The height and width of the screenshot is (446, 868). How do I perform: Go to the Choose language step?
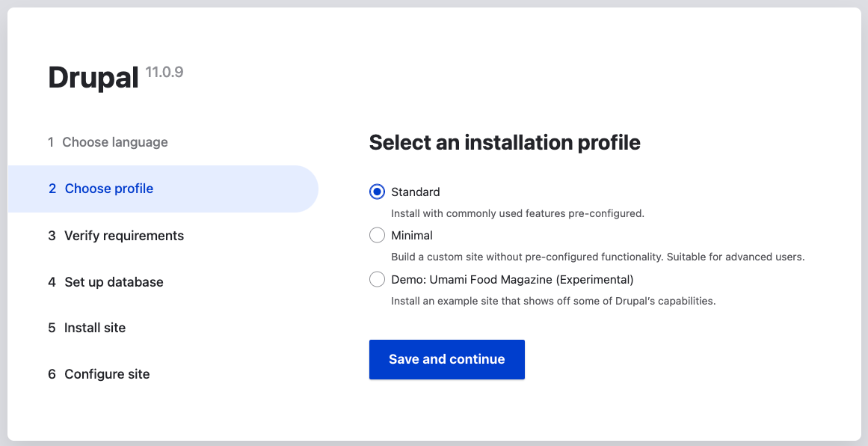pos(108,142)
